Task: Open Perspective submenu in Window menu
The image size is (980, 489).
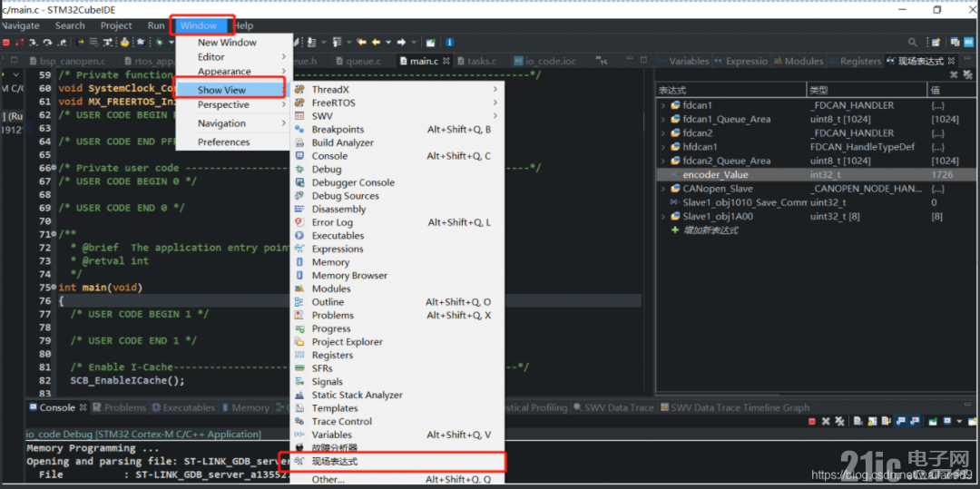Action: (234, 105)
